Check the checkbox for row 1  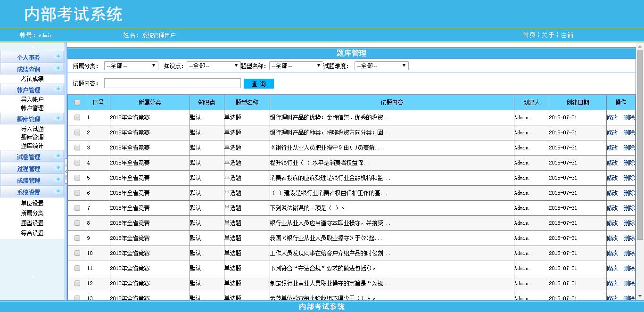(77, 117)
